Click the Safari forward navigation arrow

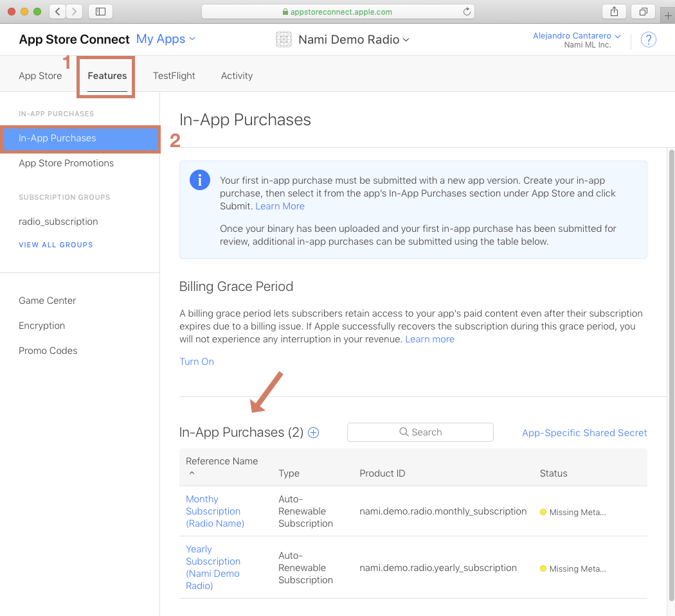[74, 12]
